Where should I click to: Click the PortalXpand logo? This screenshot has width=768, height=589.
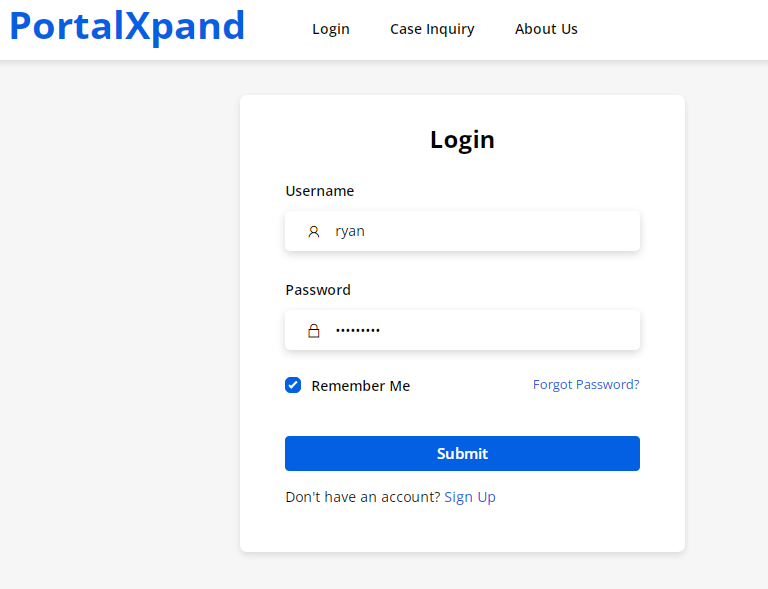(127, 27)
